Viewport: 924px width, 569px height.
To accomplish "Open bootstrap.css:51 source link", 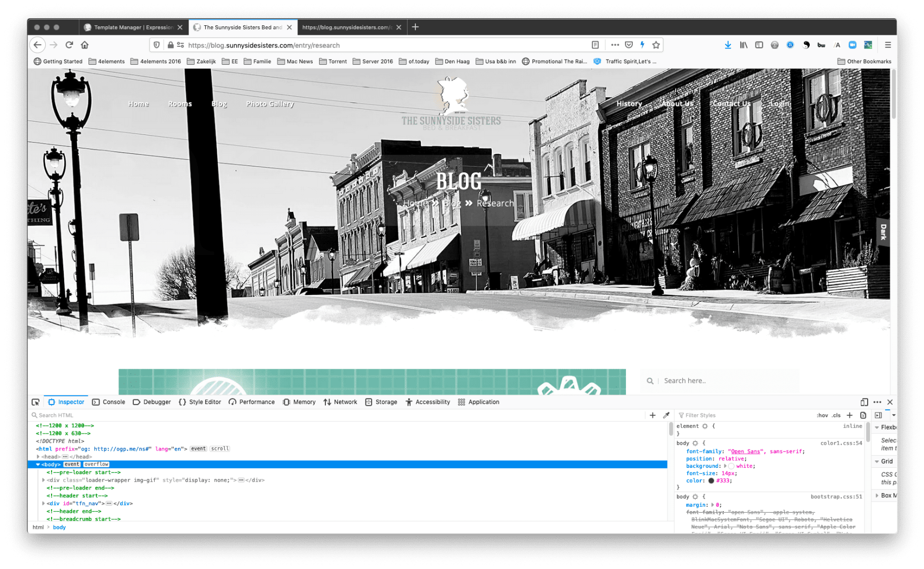I will pos(837,497).
